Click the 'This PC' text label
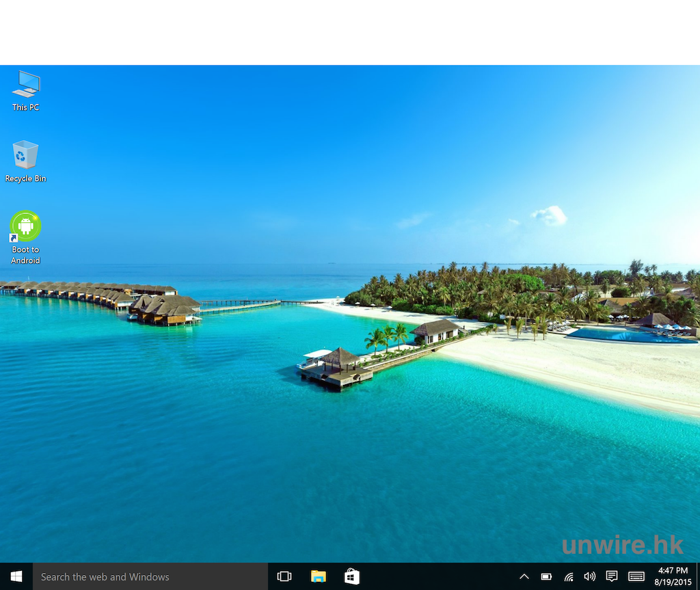 tap(26, 107)
